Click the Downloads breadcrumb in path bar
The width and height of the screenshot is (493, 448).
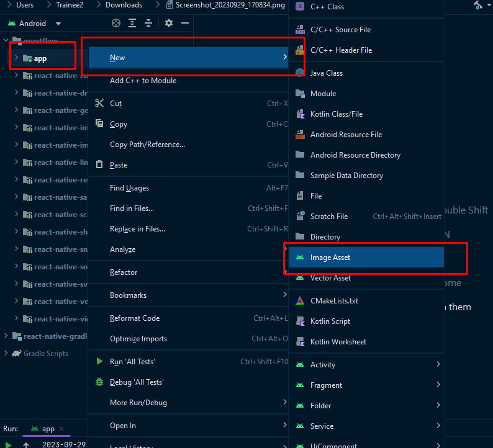point(124,5)
